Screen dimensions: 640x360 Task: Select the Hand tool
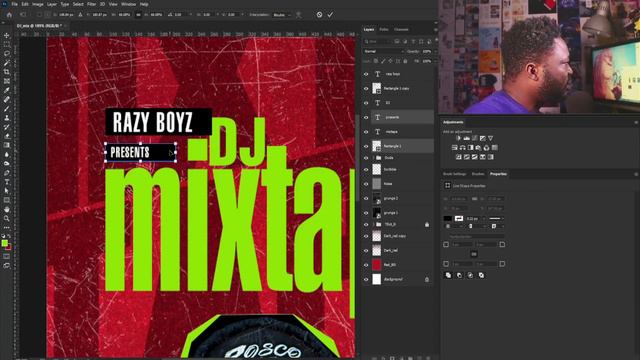coord(7,209)
